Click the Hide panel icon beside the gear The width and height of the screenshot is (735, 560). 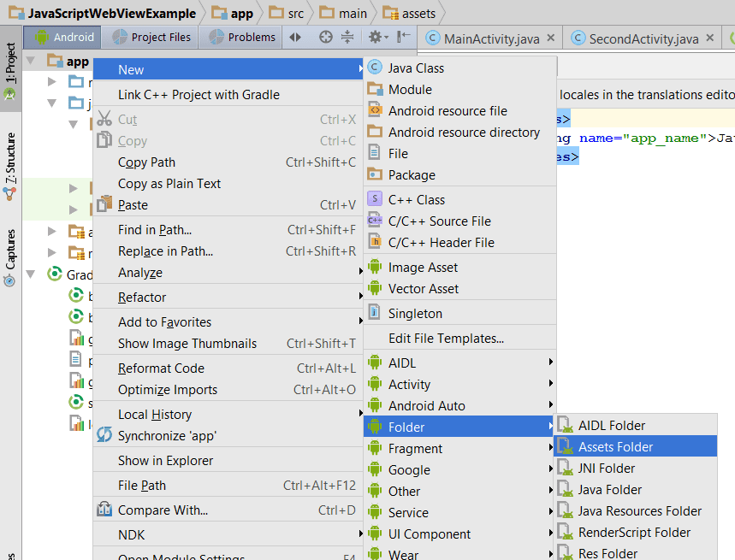tap(403, 37)
